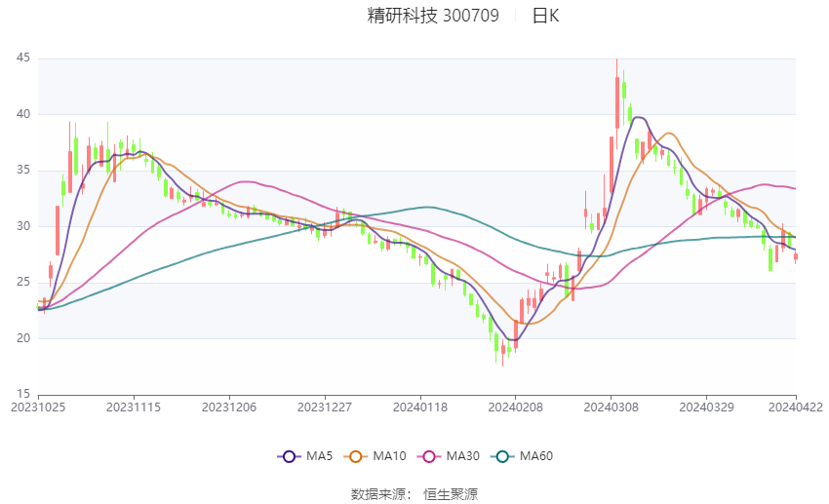Toggle the MA10 legend series
The width and height of the screenshot is (829, 504).
375,456
